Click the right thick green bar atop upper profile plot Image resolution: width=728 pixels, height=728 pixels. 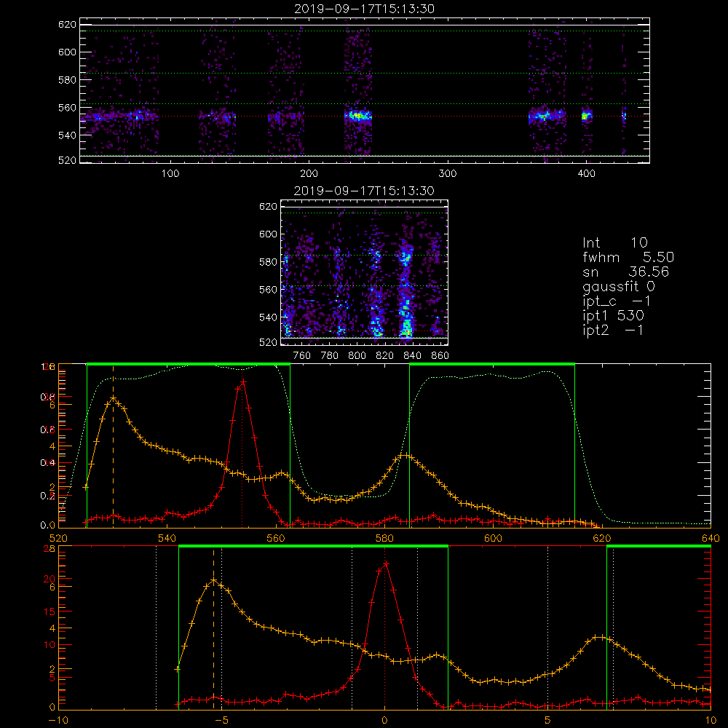492,364
